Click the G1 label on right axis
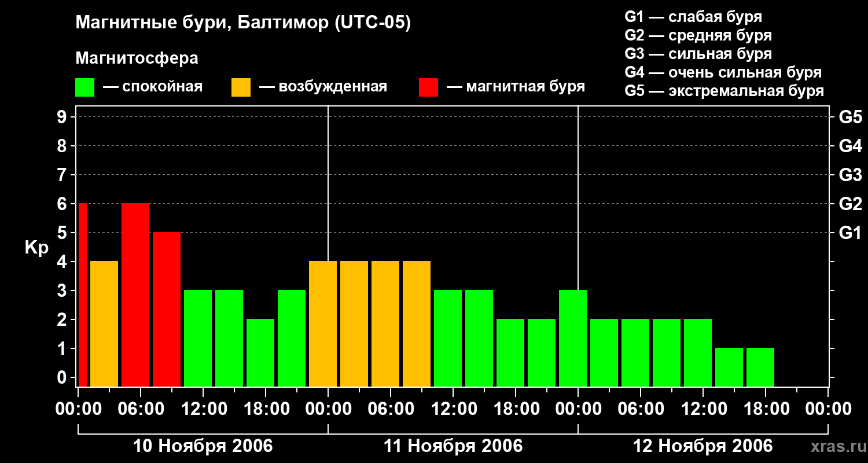 click(850, 233)
